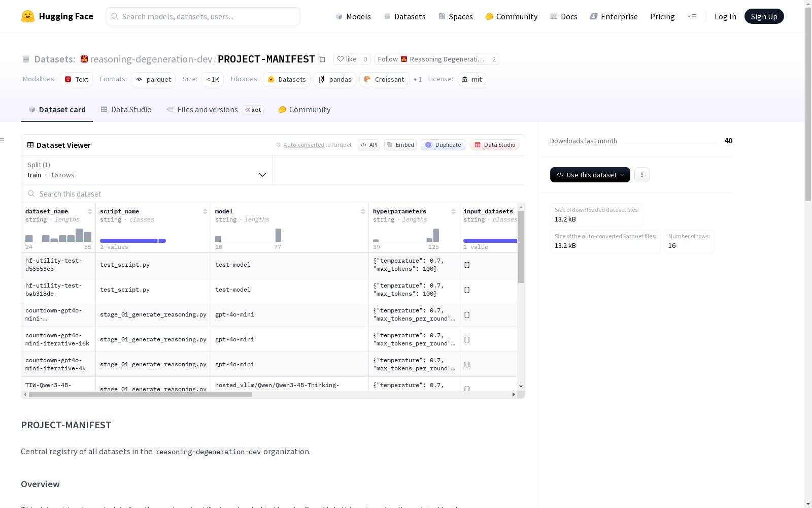Open the navigation overflow menu icon
The width and height of the screenshot is (812, 508).
point(692,16)
